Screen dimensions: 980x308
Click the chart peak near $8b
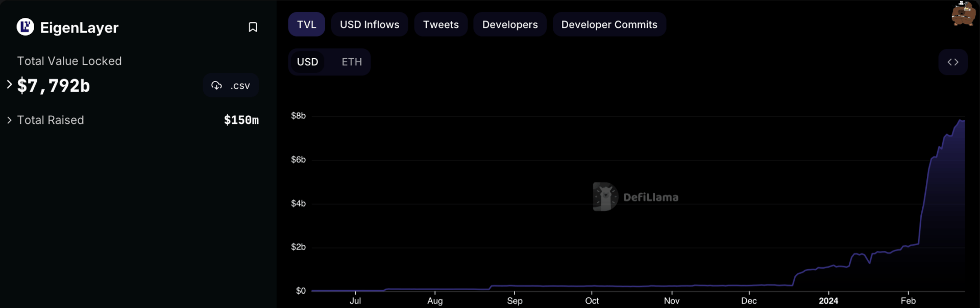(x=962, y=121)
